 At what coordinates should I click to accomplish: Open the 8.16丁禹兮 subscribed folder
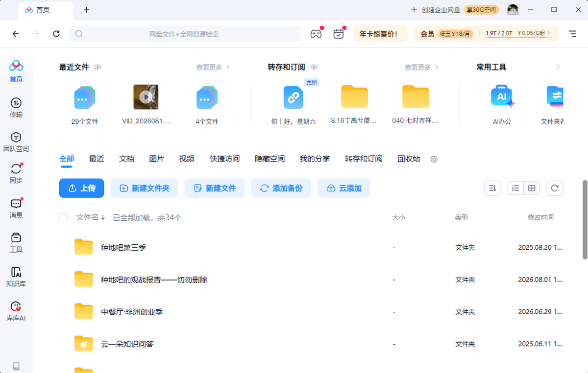(354, 97)
